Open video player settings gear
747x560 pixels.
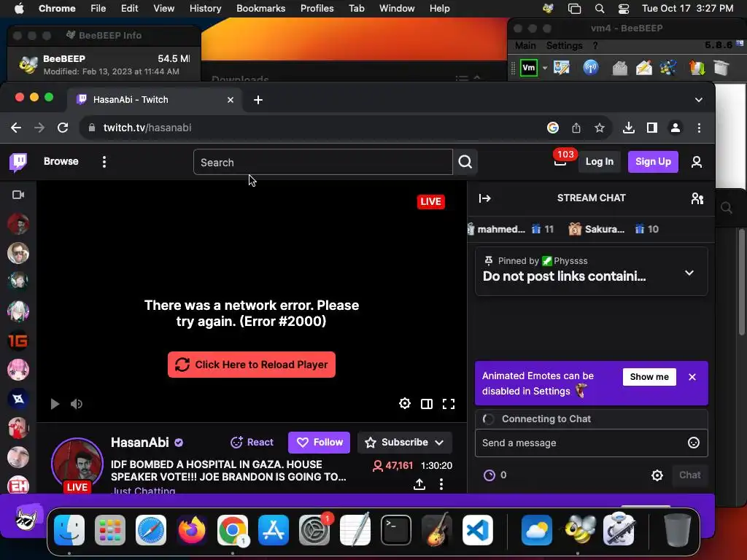click(404, 404)
